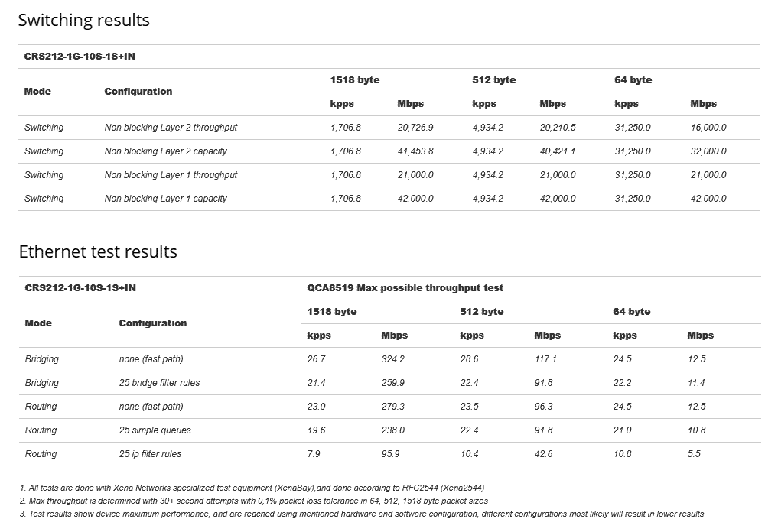Screen dimensions: 778x532
Task: Click the Ethernet test results heading
Action: click(98, 252)
